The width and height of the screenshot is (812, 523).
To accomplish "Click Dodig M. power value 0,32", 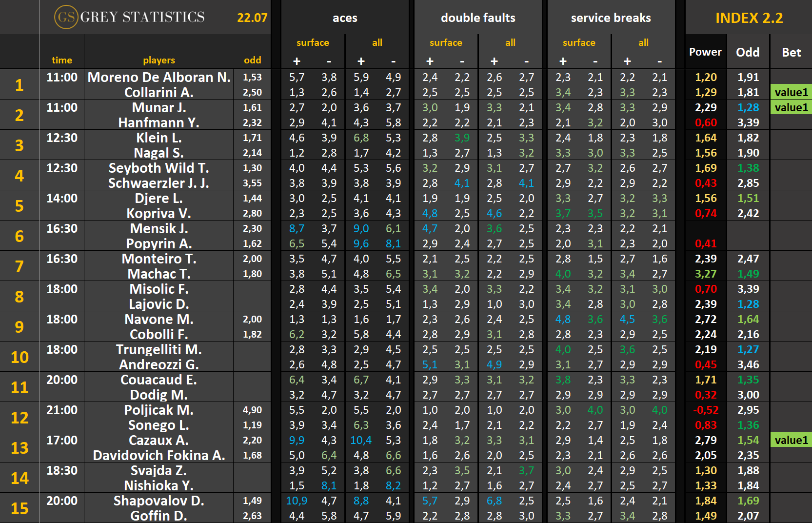I will tap(706, 395).
